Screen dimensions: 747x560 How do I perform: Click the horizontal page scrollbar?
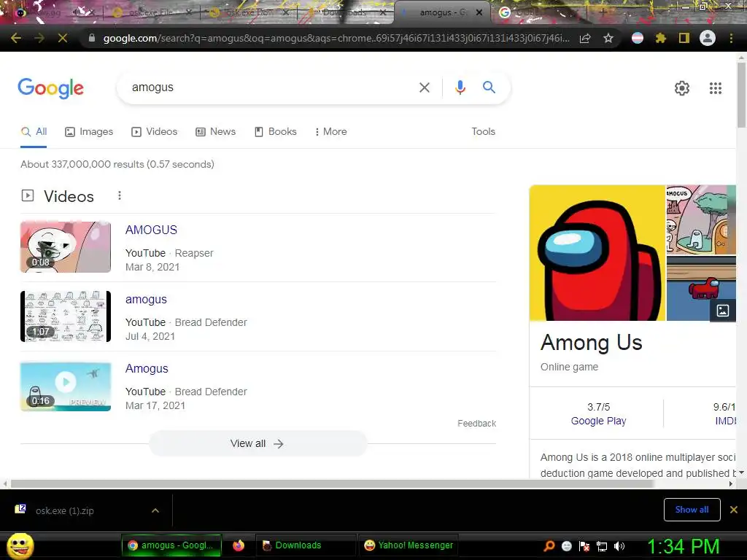point(332,484)
